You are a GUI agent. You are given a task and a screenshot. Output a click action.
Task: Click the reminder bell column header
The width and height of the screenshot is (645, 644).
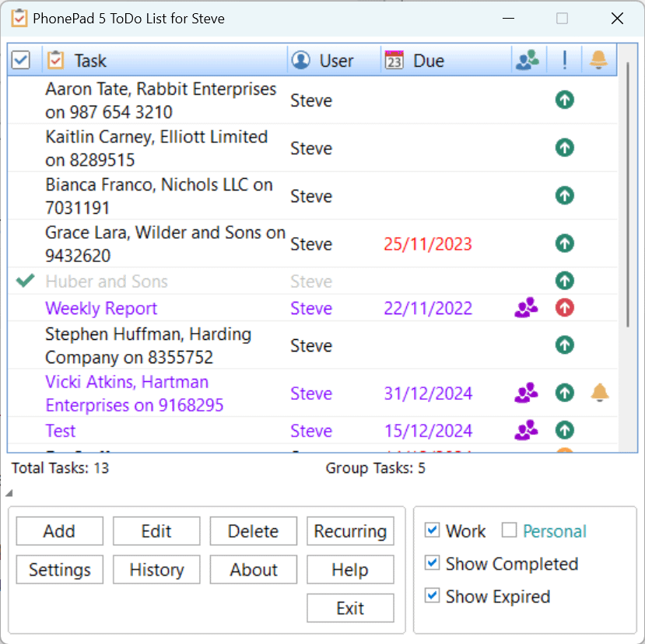tap(598, 61)
